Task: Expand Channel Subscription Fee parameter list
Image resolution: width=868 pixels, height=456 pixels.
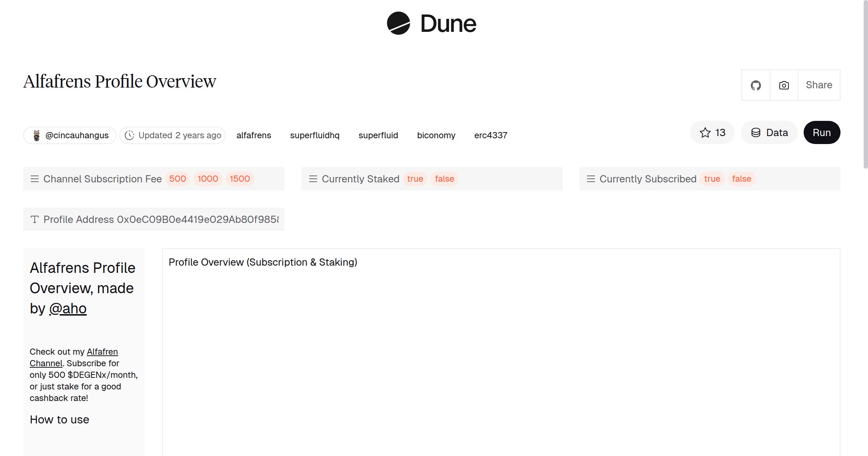Action: (x=35, y=179)
